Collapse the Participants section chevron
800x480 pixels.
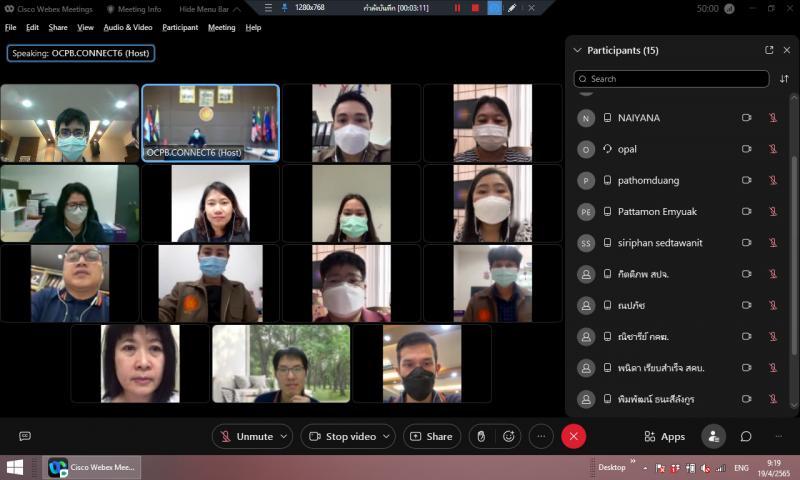click(577, 50)
